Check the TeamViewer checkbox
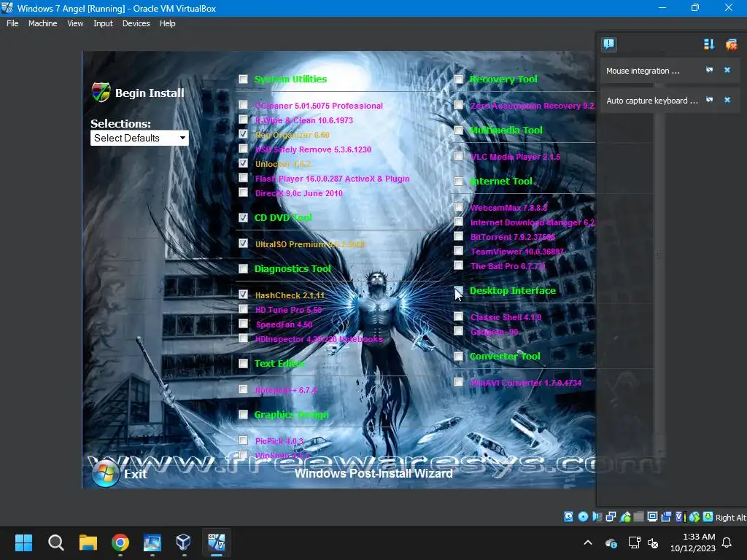Viewport: 747px width, 560px height. [458, 251]
